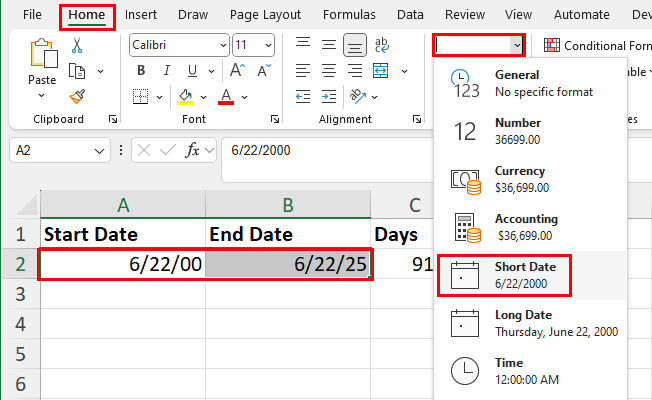Open orientation dropdown arrow
Screen dimensions: 652x400
[x=375, y=97]
